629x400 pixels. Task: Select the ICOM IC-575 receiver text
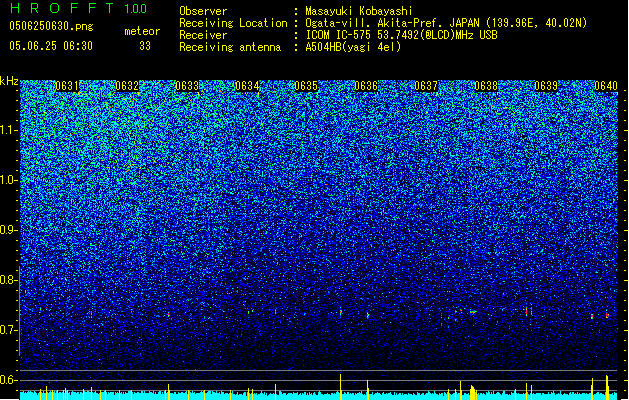[401, 35]
